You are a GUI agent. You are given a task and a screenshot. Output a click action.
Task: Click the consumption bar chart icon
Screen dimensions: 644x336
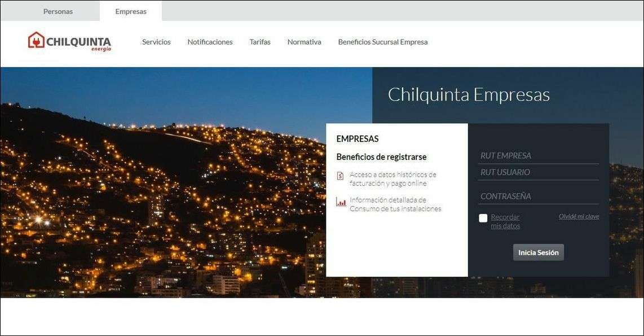(x=341, y=202)
